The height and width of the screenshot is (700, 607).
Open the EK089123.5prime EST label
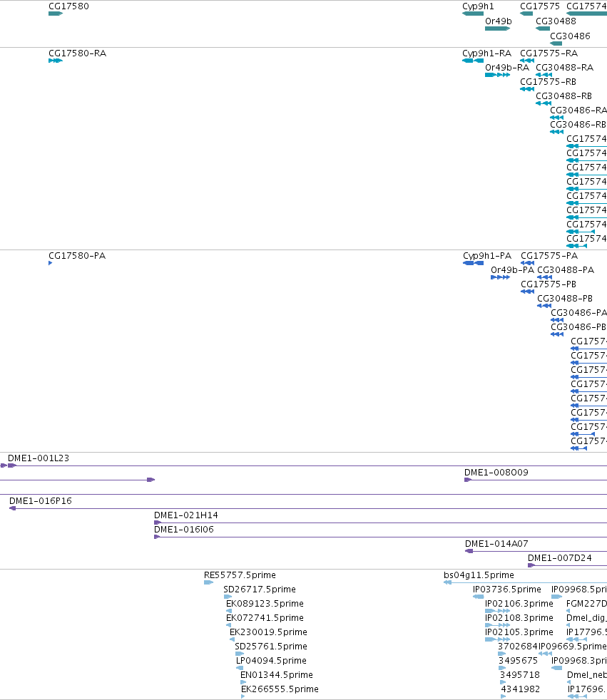(x=265, y=604)
